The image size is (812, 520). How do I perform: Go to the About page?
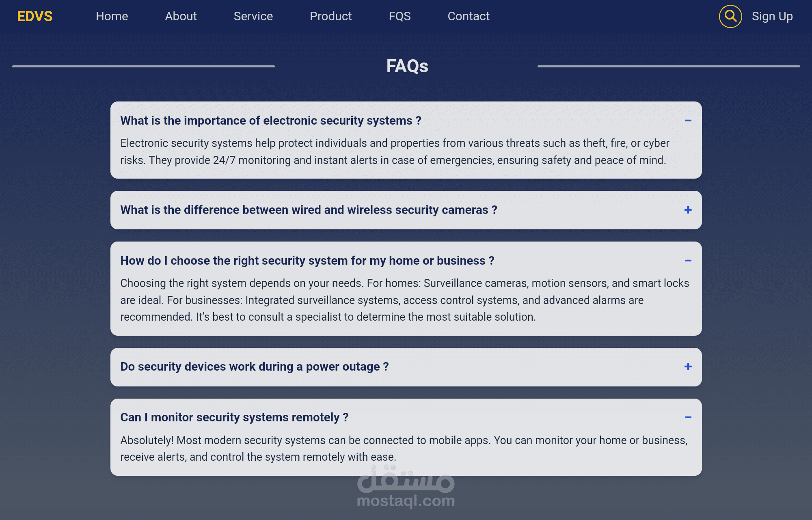[x=181, y=16]
